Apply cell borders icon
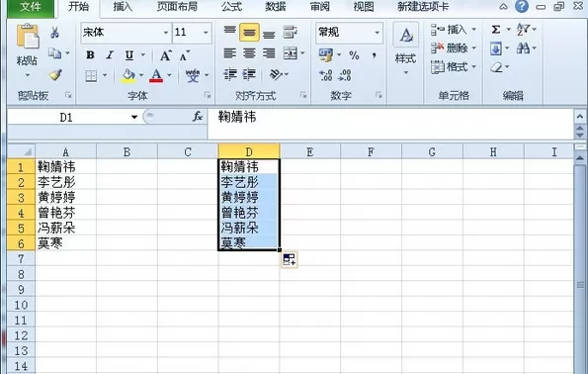Viewport: 588px width, 374px height. pyautogui.click(x=91, y=75)
